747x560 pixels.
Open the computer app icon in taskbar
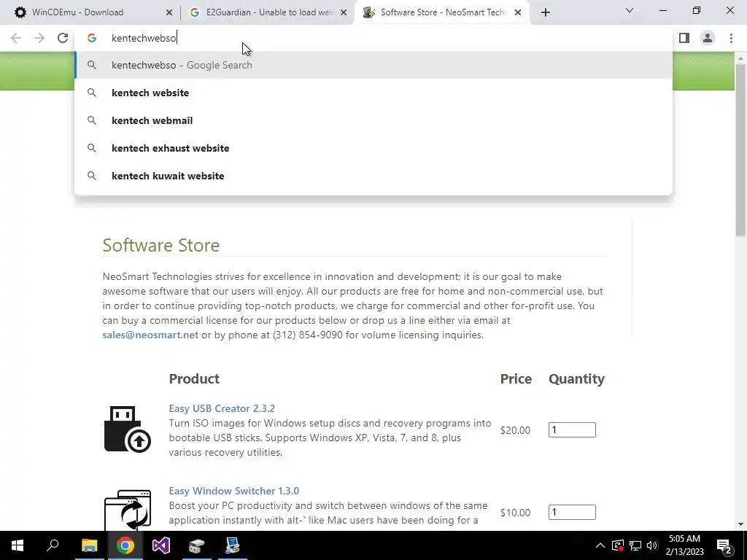tap(233, 545)
